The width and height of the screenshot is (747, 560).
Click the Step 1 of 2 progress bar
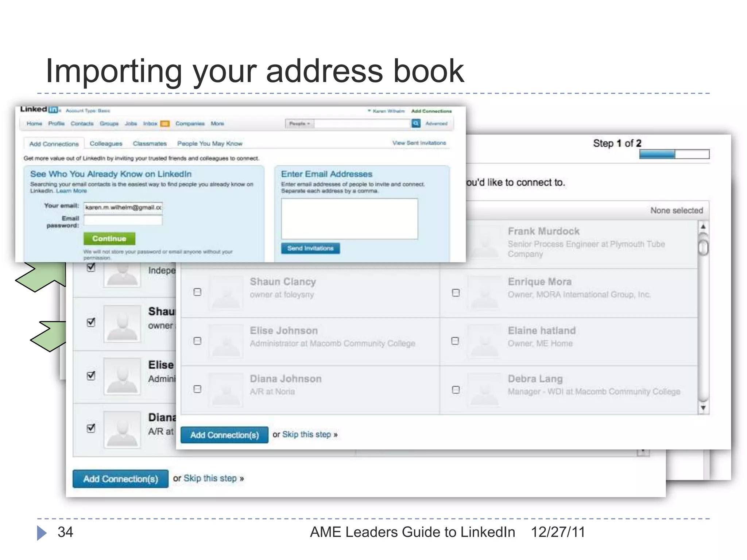pyautogui.click(x=674, y=154)
